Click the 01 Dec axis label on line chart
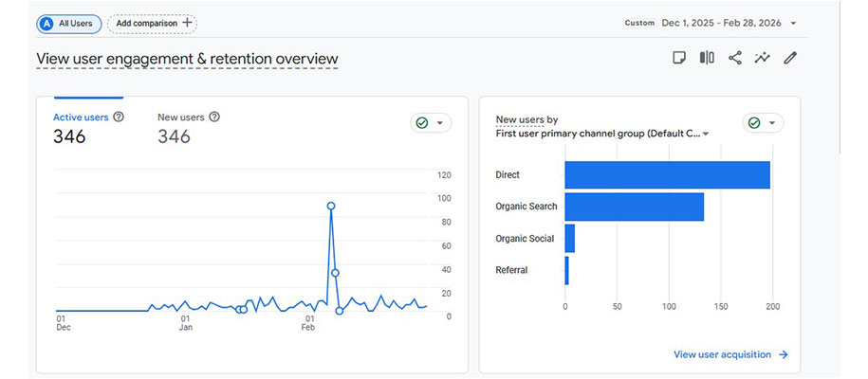Viewport: 868px width, 379px height. (x=64, y=323)
